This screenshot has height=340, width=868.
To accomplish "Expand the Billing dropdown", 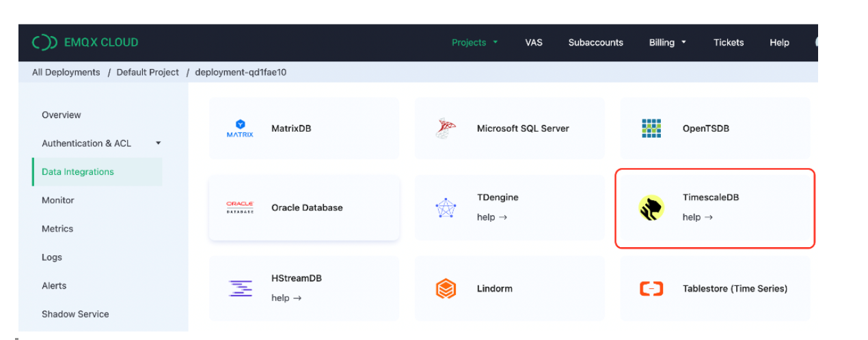I will click(x=667, y=42).
